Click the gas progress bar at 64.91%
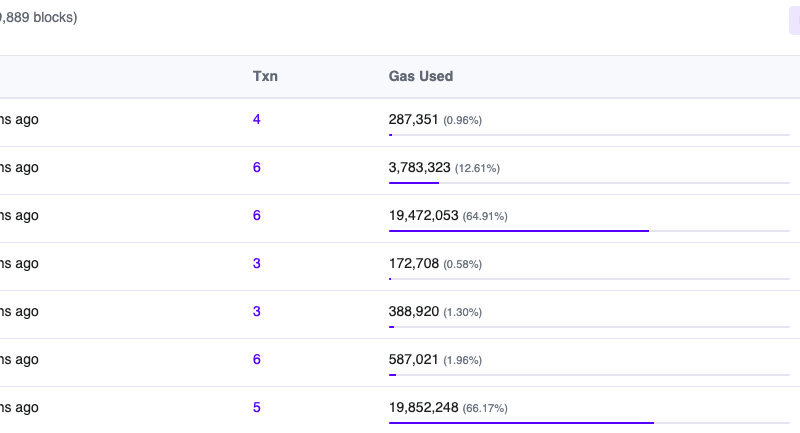The image size is (800, 433). [x=589, y=231]
